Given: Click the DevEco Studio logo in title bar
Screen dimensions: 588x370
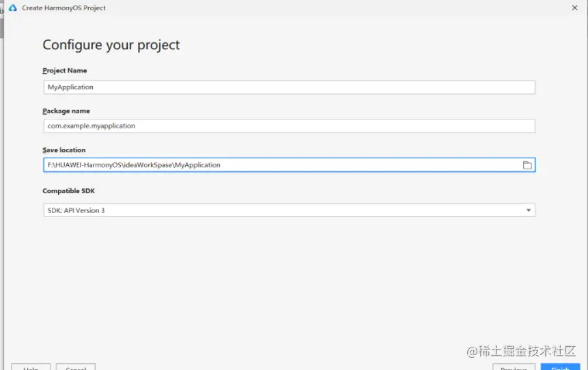Looking at the screenshot, I should coord(13,8).
